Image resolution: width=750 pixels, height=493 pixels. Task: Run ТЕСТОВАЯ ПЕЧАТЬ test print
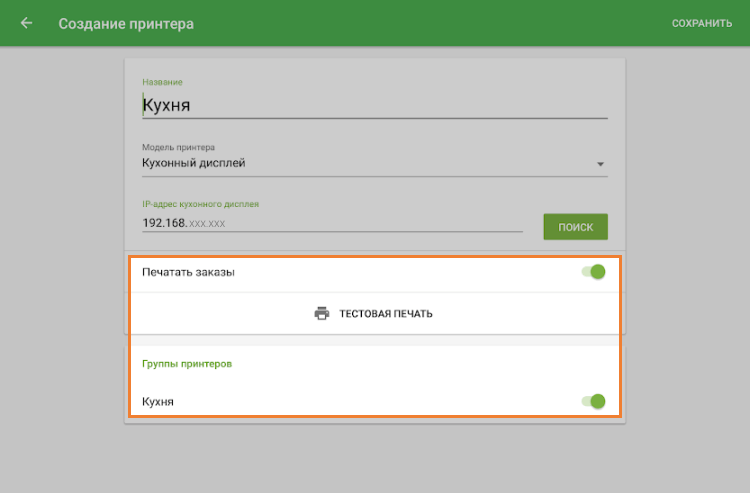pos(385,314)
